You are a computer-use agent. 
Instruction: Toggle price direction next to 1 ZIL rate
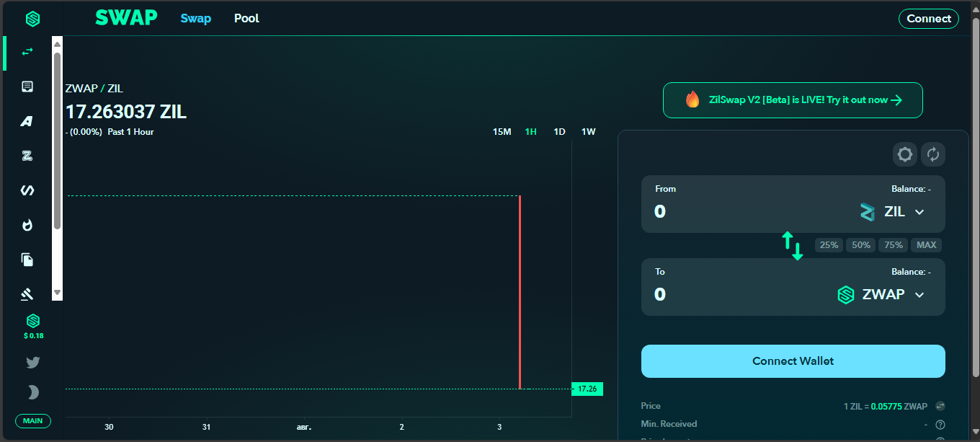pos(940,406)
